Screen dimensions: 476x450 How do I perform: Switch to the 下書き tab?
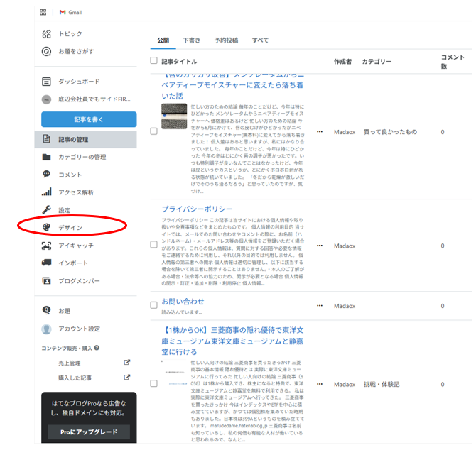click(192, 40)
